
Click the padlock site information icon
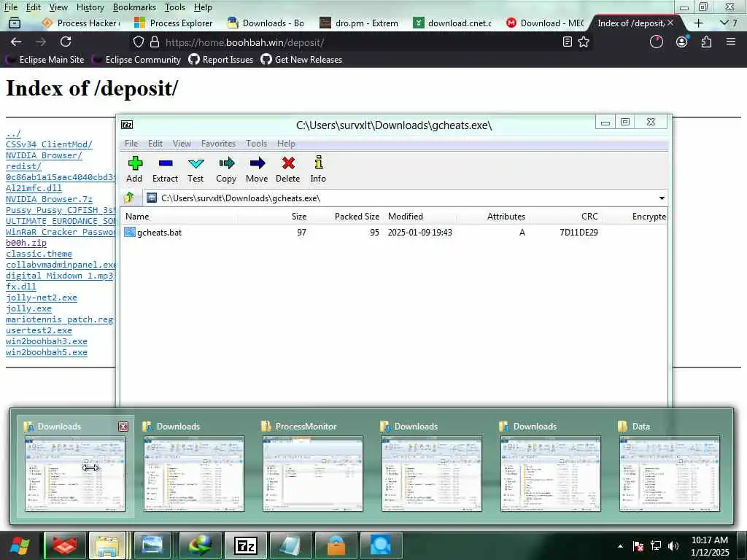pos(155,42)
